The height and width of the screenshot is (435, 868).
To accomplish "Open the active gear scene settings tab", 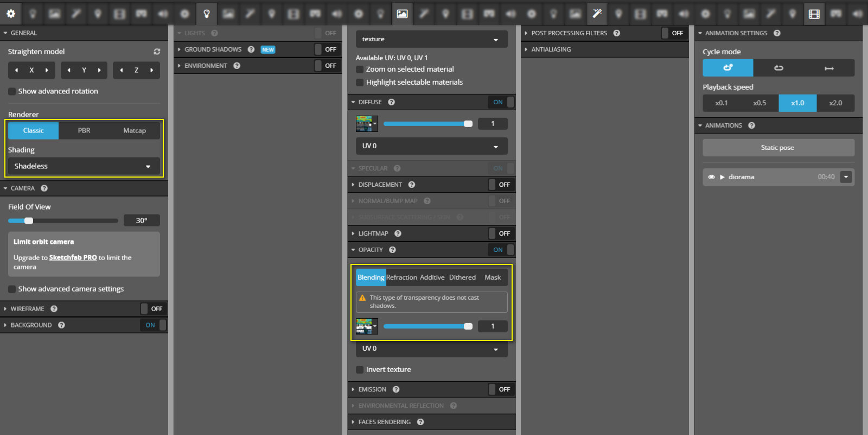I will [x=11, y=14].
